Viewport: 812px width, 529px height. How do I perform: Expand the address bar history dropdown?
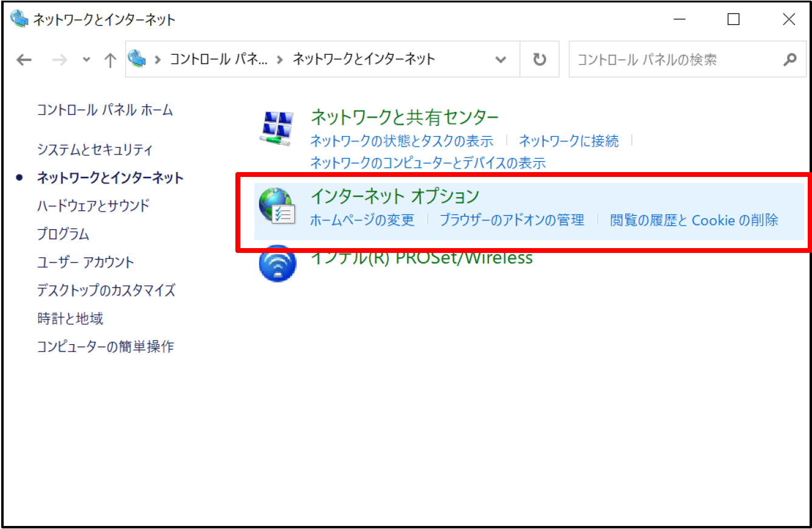(501, 60)
